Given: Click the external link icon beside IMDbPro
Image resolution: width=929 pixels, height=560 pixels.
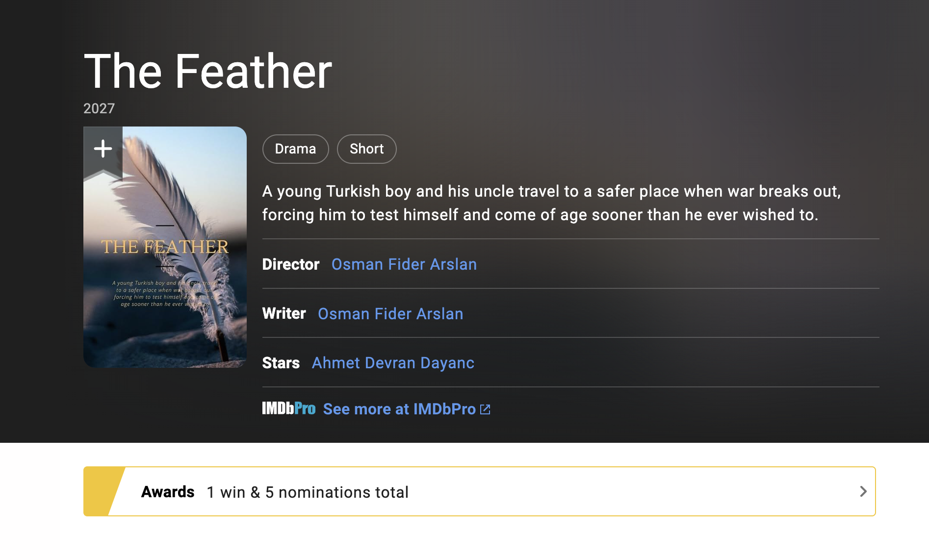Looking at the screenshot, I should point(485,409).
